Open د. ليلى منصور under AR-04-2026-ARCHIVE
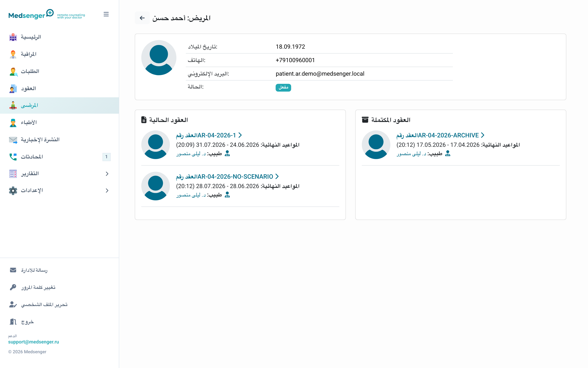 411,154
